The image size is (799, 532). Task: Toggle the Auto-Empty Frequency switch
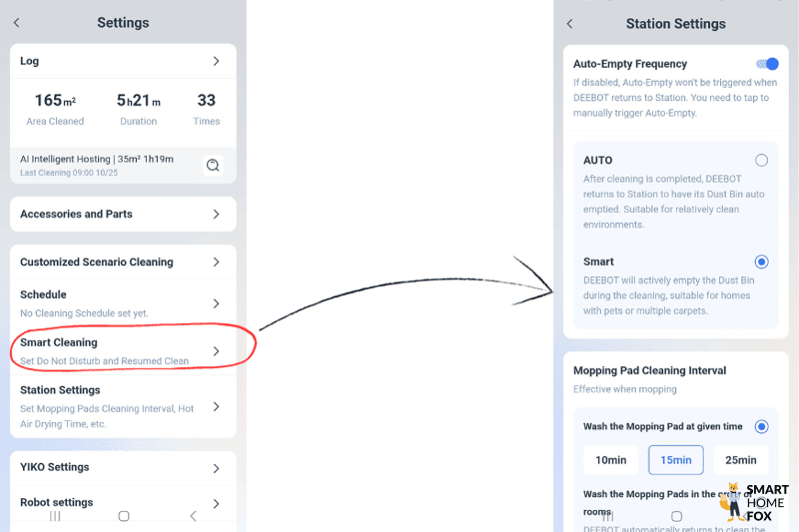[767, 64]
